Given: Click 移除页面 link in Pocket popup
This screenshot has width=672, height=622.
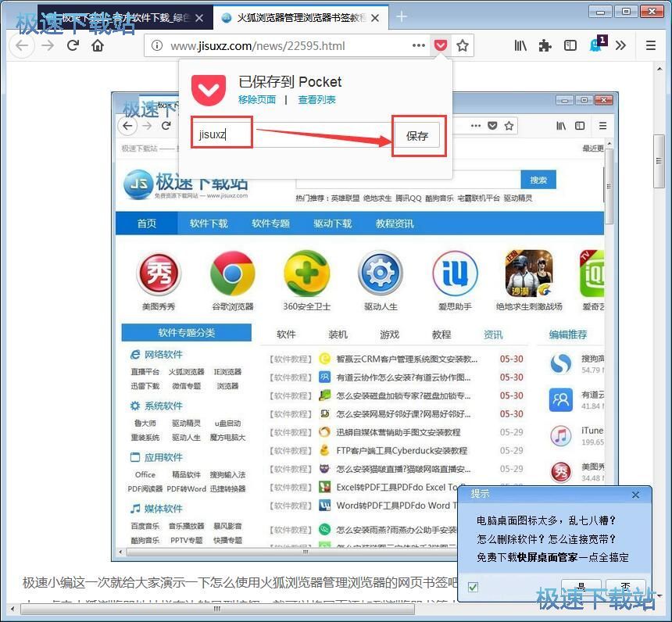Looking at the screenshot, I should click(257, 100).
